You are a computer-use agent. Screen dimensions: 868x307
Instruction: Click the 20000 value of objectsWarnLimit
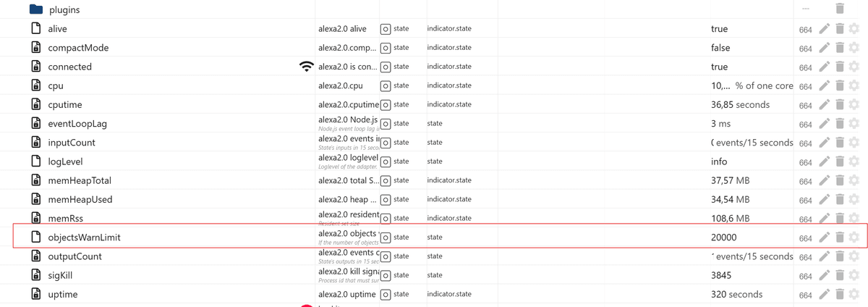pos(726,237)
